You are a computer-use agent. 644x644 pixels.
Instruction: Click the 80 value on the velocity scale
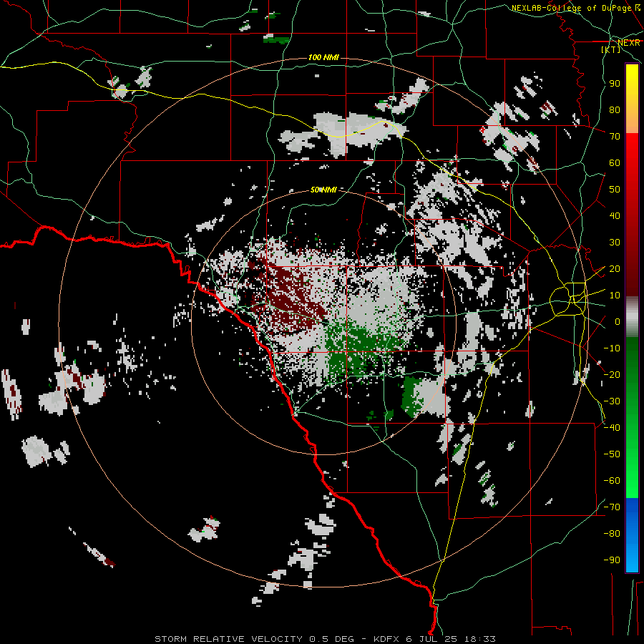[x=615, y=110]
